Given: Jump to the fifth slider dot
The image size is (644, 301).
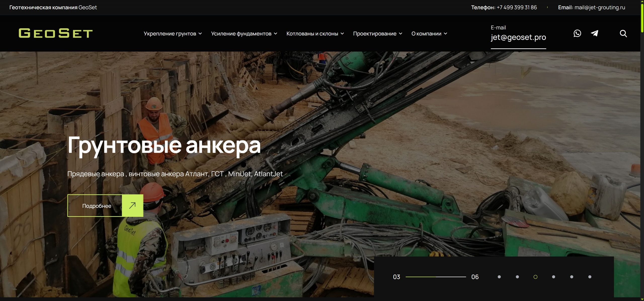Looking at the screenshot, I should tap(572, 277).
